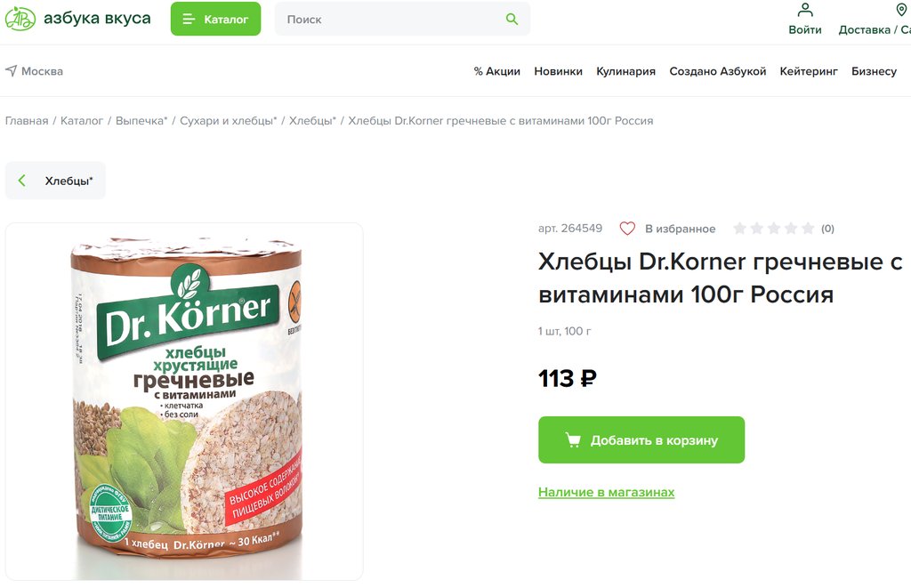This screenshot has width=911, height=588.
Task: Go to Выпечка breadcrumb link
Action: (x=141, y=120)
